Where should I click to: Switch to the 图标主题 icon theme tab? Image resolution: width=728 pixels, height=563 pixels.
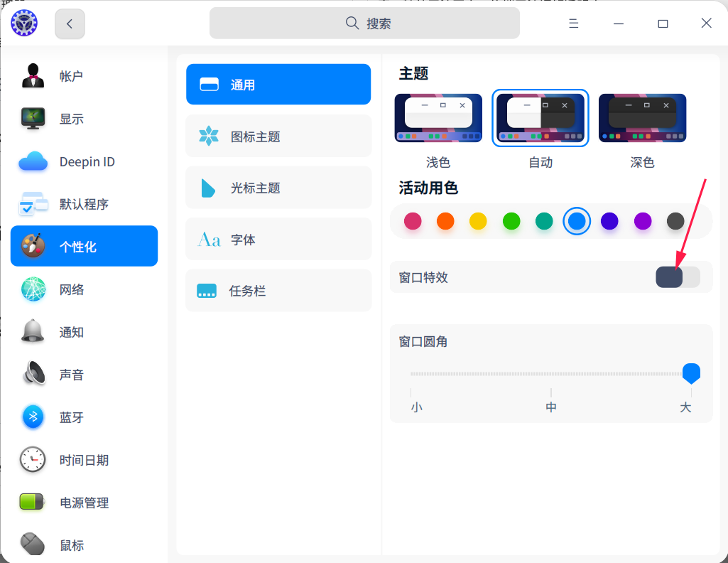(278, 136)
